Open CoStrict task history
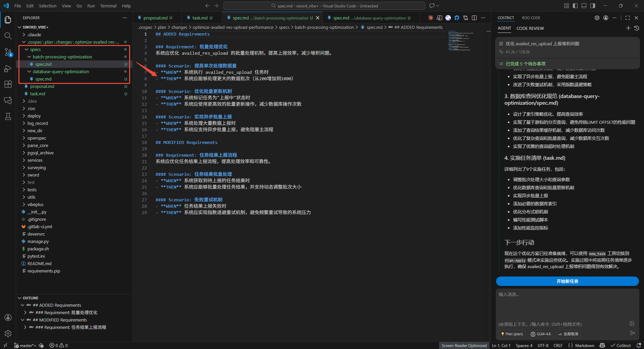This screenshot has height=349, width=644. point(636,28)
